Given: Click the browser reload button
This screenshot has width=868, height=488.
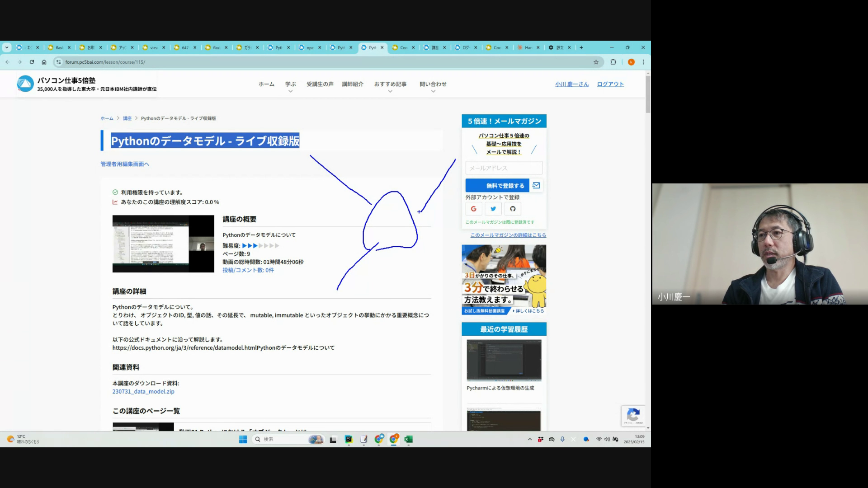Looking at the screenshot, I should (x=32, y=62).
